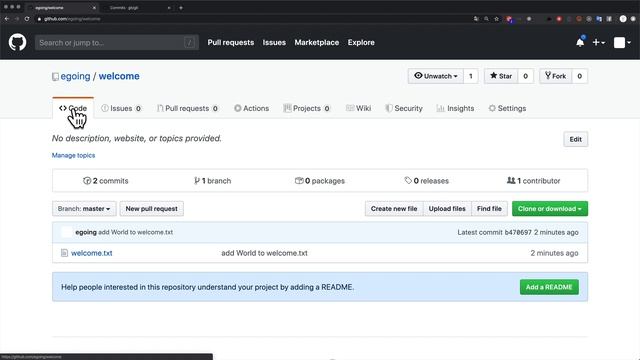Switch to the Wiki tab
The image size is (640, 360).
(x=358, y=109)
